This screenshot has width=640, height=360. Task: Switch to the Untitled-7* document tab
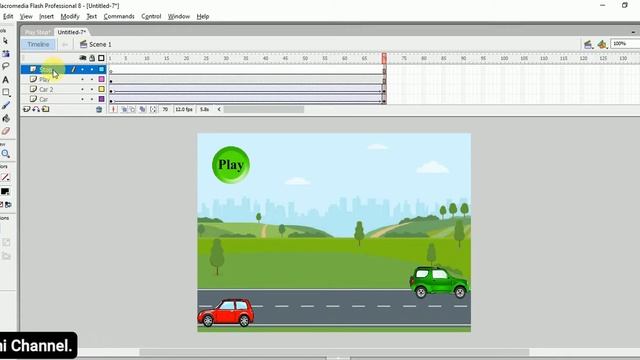point(71,32)
